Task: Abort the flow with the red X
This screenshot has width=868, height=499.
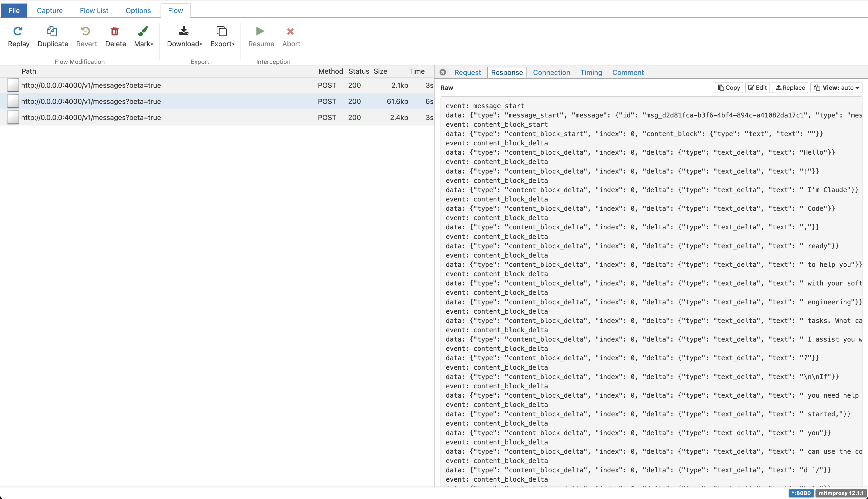Action: click(x=290, y=31)
